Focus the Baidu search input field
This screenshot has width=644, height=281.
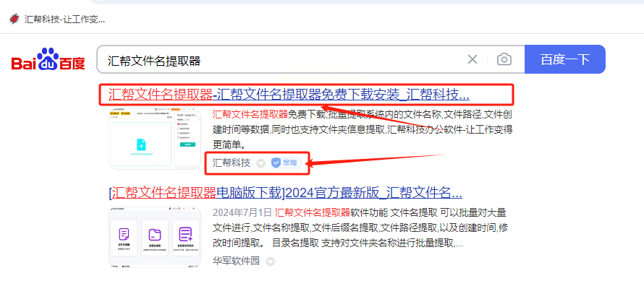pos(279,59)
